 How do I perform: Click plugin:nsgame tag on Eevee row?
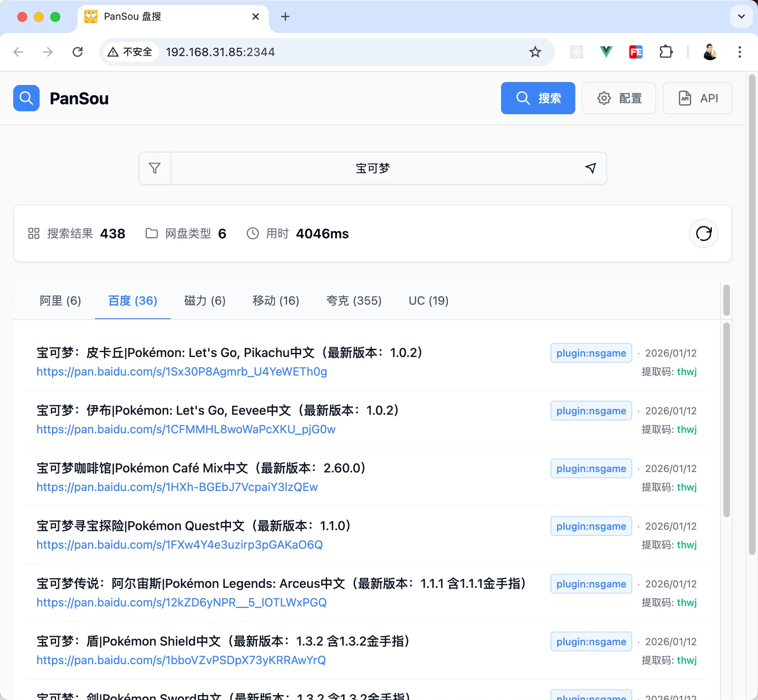coord(591,411)
